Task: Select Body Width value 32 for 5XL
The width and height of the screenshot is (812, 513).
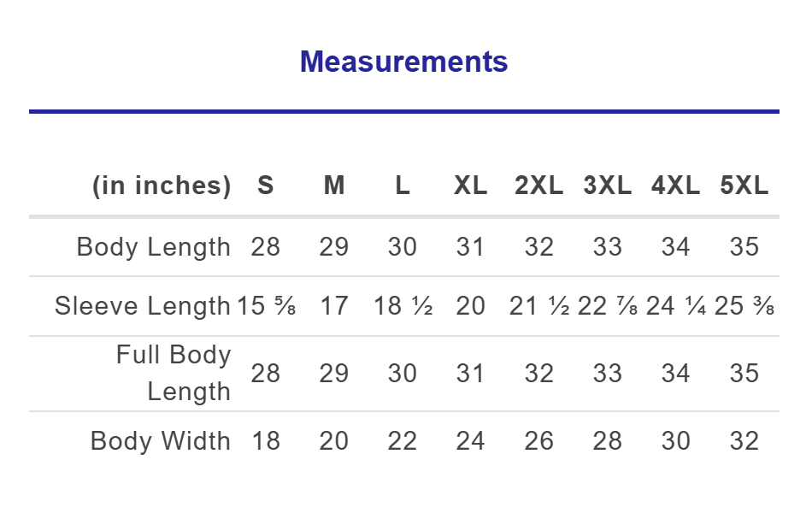Action: [744, 441]
